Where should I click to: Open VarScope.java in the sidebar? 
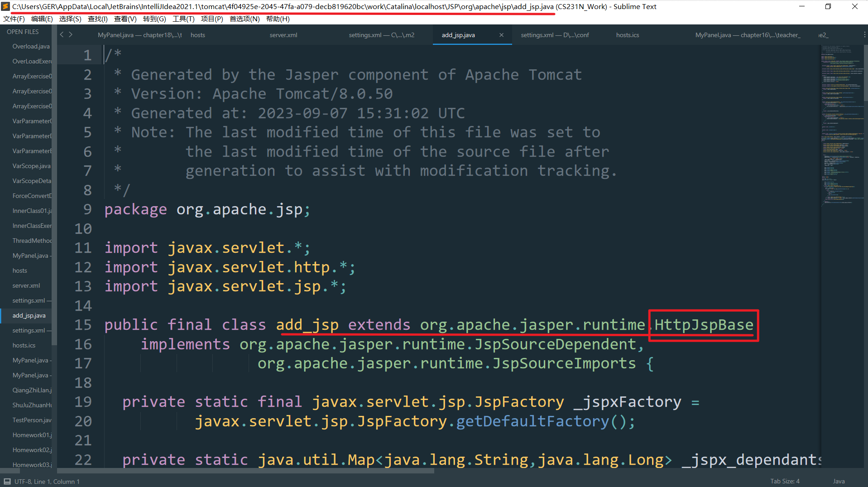tap(31, 166)
